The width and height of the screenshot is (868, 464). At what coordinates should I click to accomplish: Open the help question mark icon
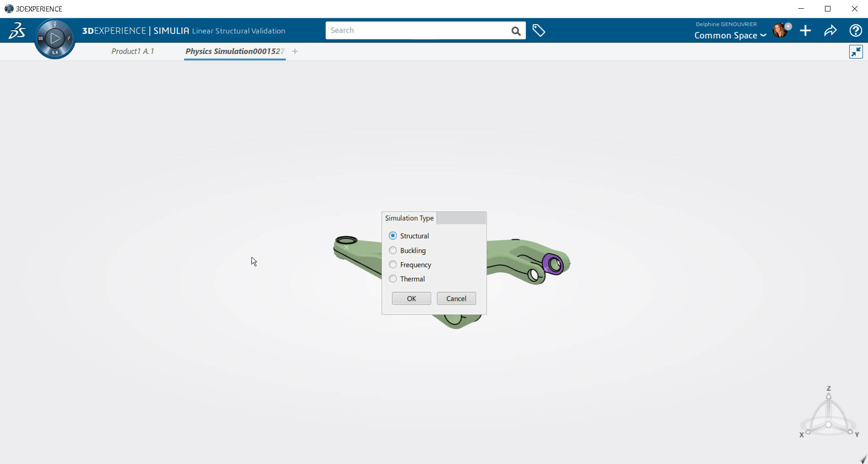click(x=855, y=31)
